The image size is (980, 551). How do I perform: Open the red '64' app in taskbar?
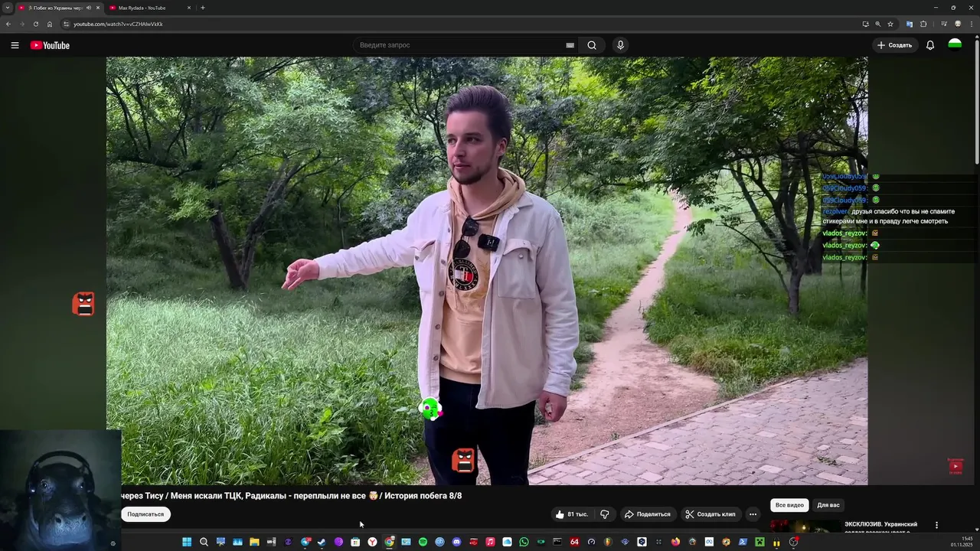click(x=574, y=542)
